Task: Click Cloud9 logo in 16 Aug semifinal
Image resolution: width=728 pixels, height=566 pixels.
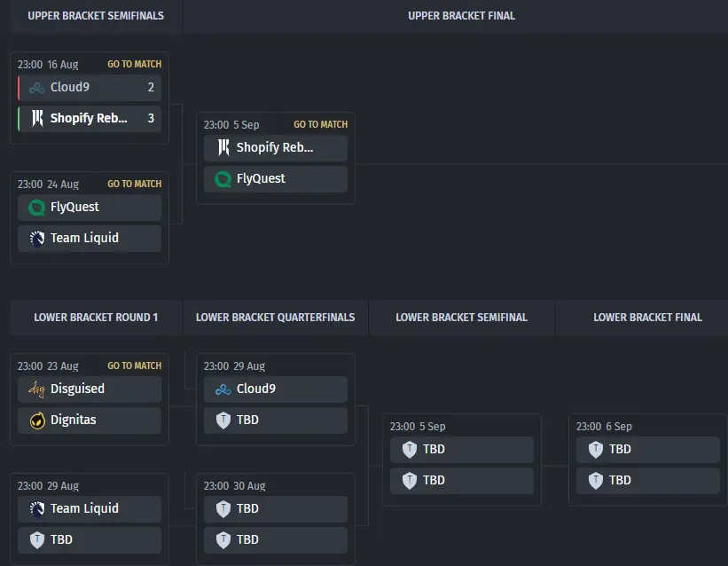Action: [x=37, y=87]
